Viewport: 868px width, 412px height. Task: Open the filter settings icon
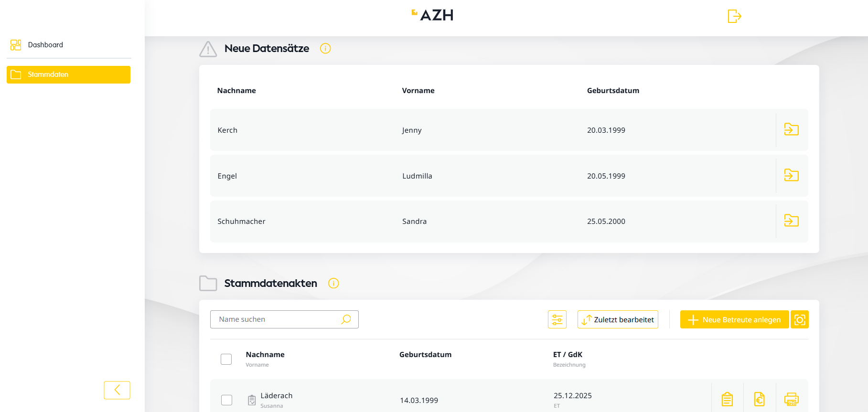coord(557,319)
